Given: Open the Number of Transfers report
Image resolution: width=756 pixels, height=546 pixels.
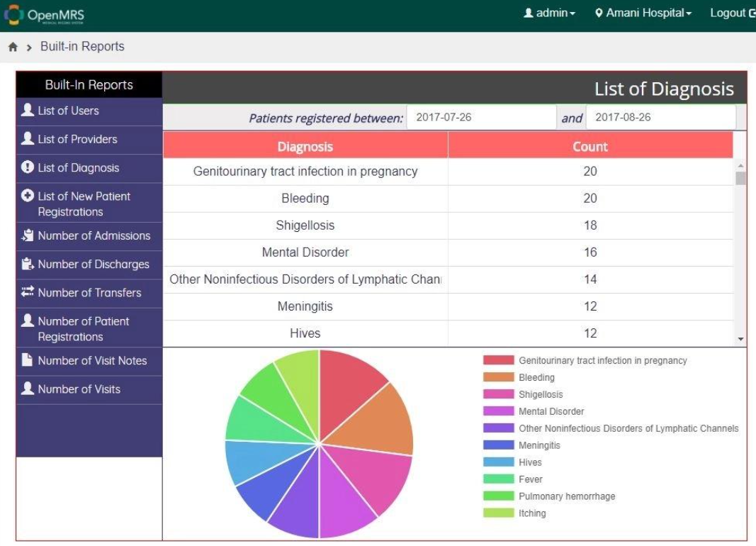Looking at the screenshot, I should pos(89,294).
